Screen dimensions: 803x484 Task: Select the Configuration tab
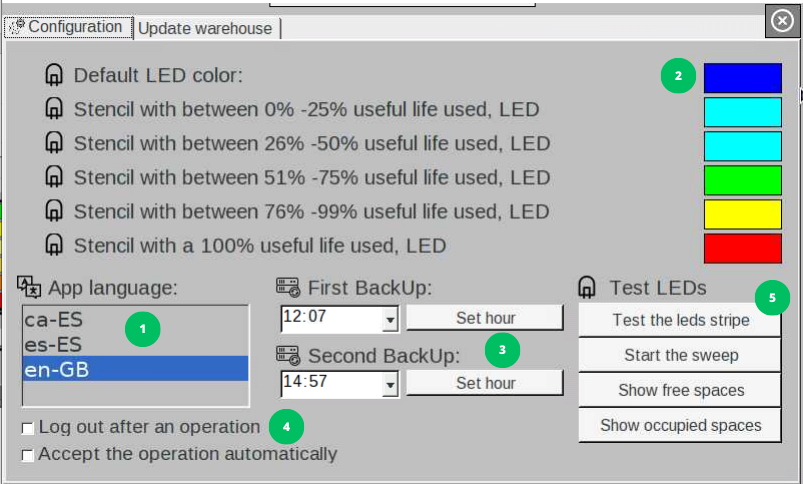[x=66, y=27]
